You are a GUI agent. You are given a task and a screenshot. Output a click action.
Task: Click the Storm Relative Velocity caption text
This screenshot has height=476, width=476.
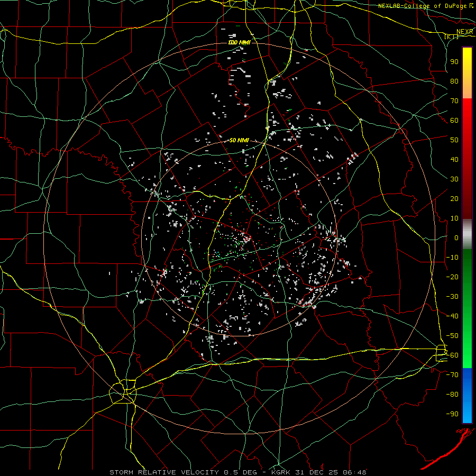(237, 472)
